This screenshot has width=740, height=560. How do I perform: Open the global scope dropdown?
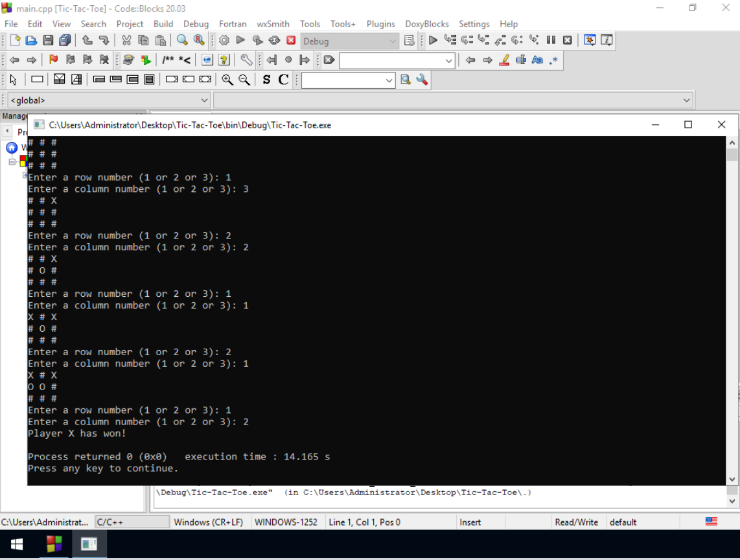pyautogui.click(x=109, y=100)
